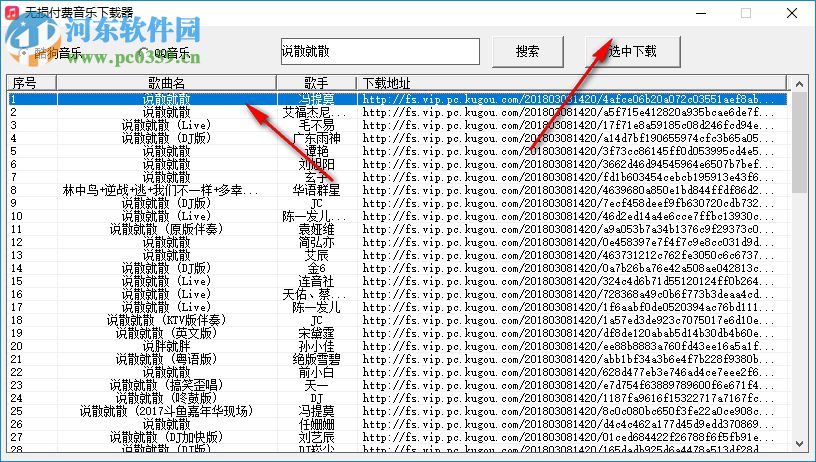The width and height of the screenshot is (816, 462).
Task: Select the song by 艾辰
Action: (397, 255)
